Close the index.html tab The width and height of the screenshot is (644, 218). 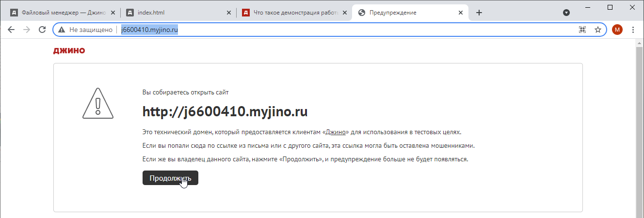(x=229, y=13)
